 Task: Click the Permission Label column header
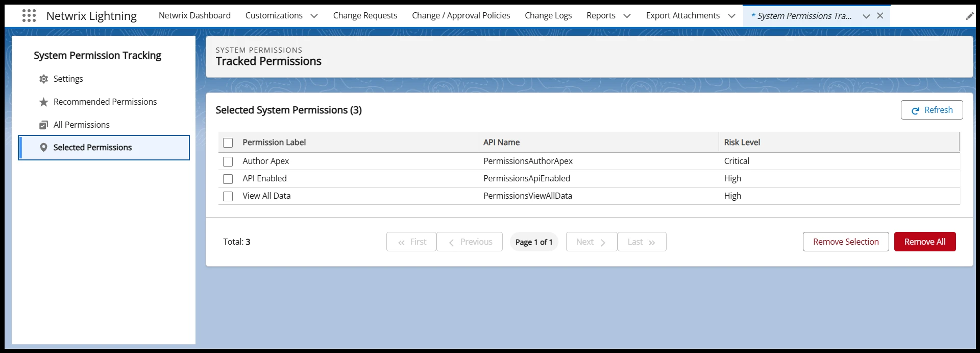[x=274, y=143]
